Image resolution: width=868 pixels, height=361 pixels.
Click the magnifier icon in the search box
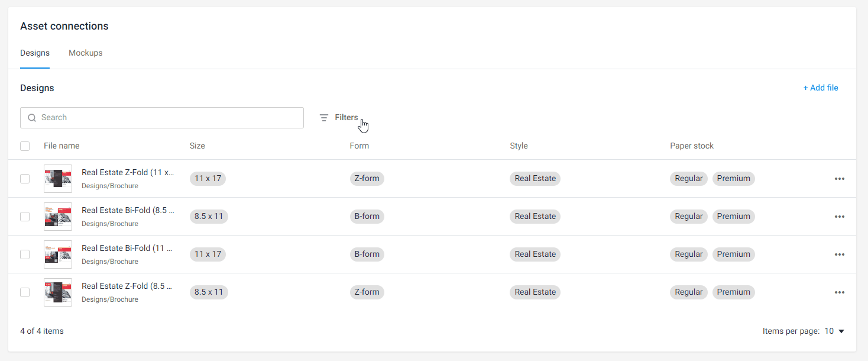pyautogui.click(x=32, y=117)
